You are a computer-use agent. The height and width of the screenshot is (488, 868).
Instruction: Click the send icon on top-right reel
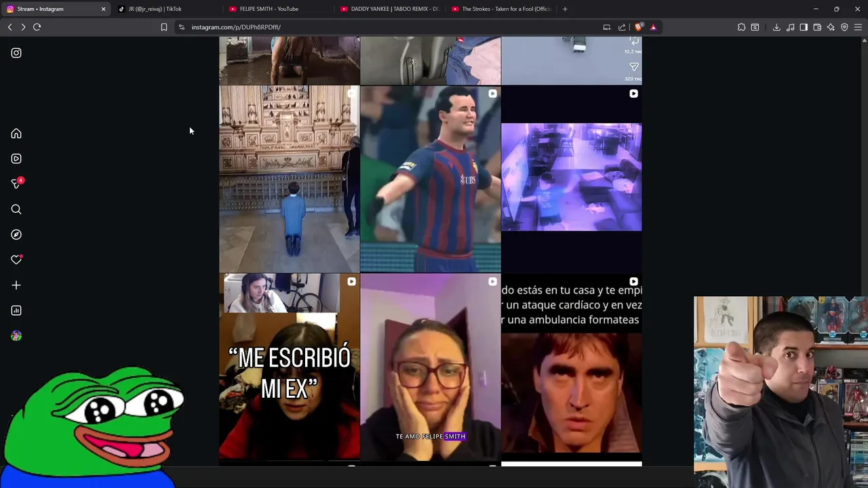point(633,66)
